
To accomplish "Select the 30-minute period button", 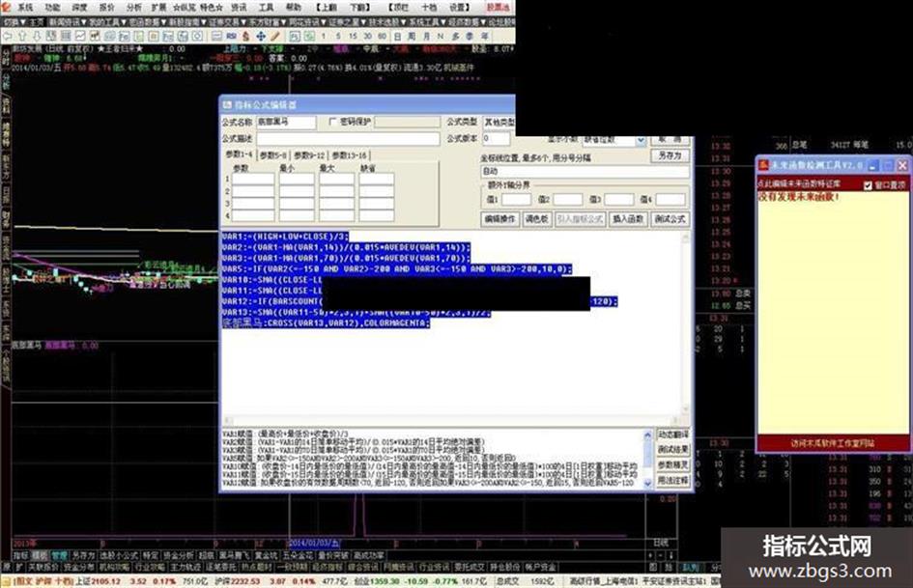I will (x=367, y=36).
